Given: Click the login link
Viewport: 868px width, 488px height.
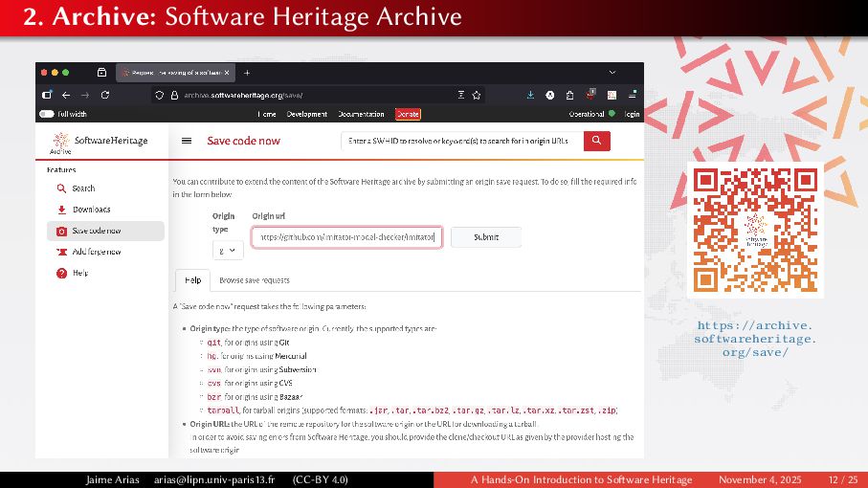Looking at the screenshot, I should click(632, 114).
